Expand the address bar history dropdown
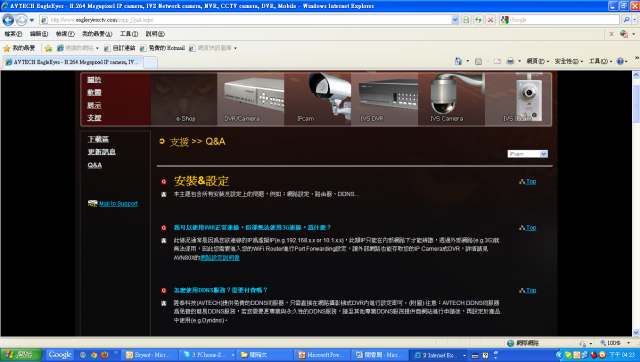 point(455,20)
